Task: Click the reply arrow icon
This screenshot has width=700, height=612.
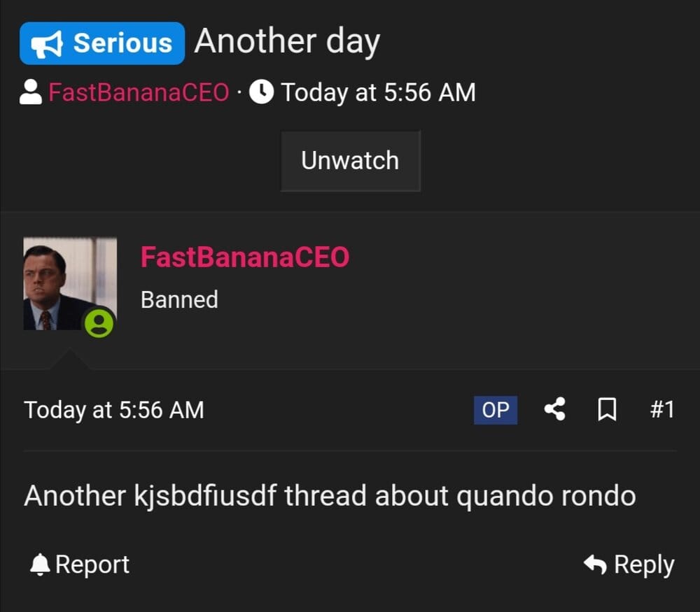Action: coord(594,564)
